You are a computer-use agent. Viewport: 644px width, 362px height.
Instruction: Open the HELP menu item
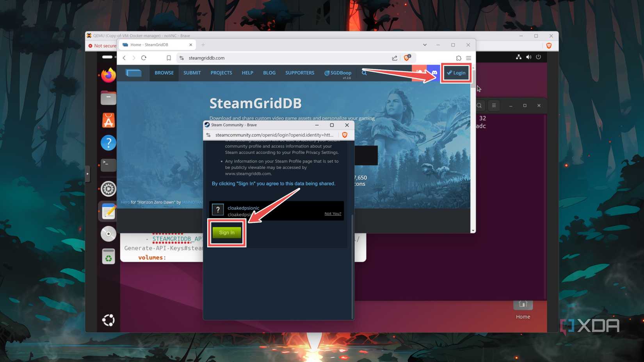click(x=247, y=73)
